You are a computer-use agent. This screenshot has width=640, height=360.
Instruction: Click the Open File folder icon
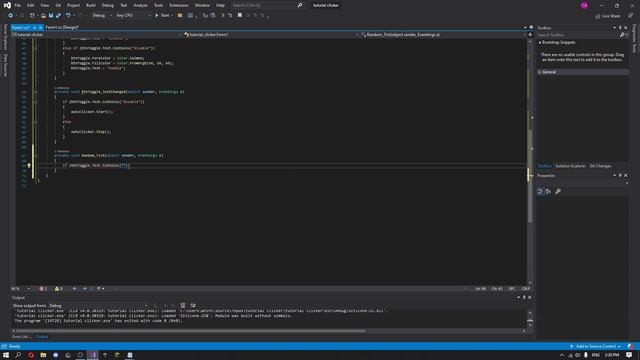[x=43, y=16]
